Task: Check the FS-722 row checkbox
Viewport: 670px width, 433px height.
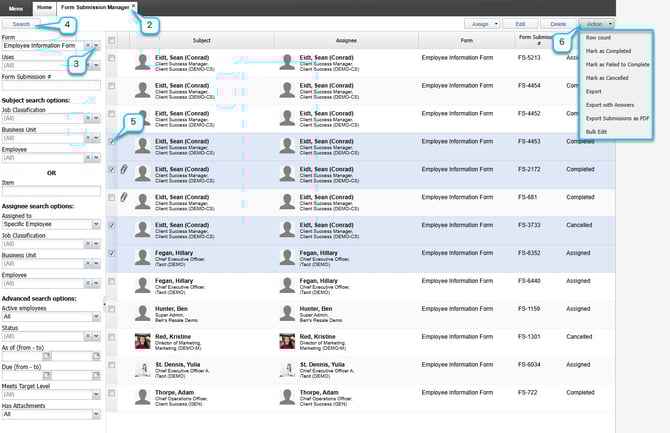Action: click(x=112, y=393)
